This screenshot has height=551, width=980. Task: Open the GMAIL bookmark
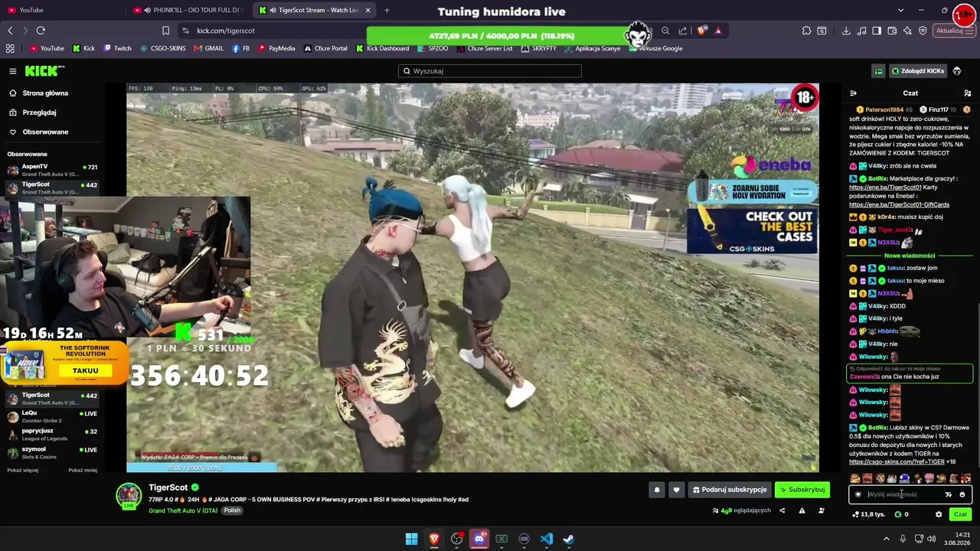208,48
